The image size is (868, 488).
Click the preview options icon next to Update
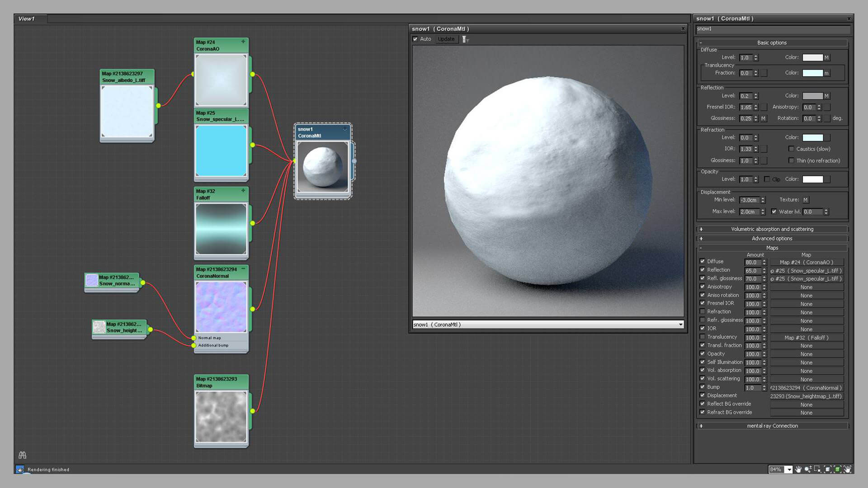coord(465,39)
